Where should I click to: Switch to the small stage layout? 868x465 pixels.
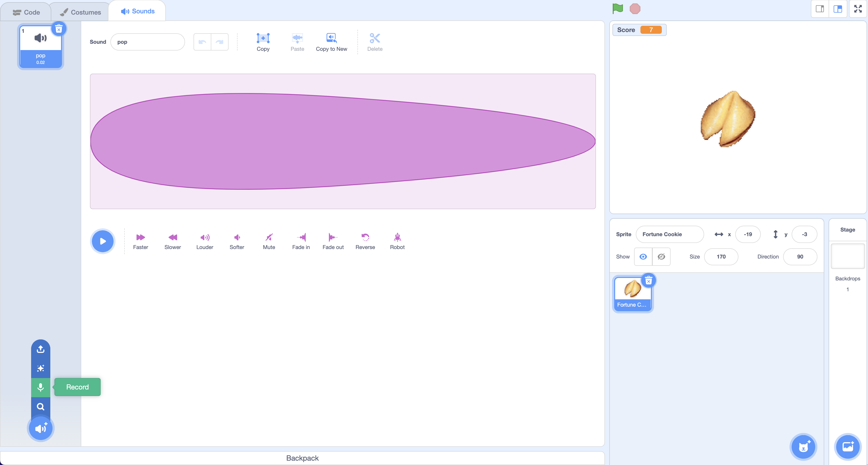coord(819,9)
